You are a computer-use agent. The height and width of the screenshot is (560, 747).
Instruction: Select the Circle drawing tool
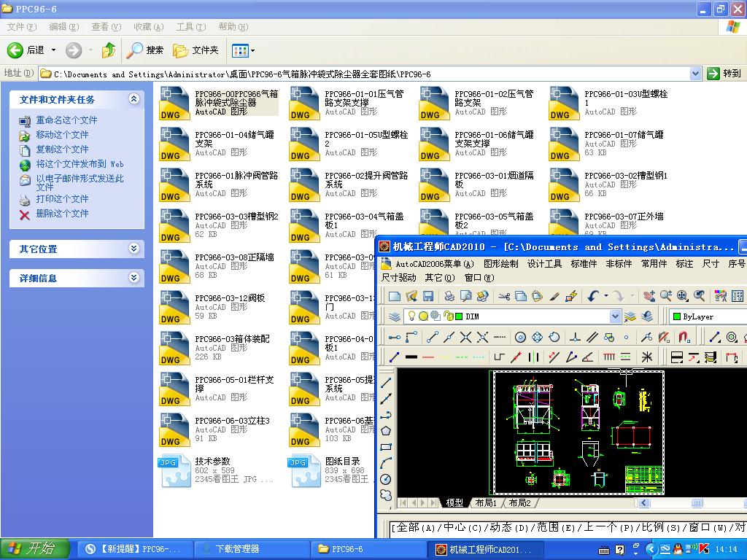click(x=519, y=337)
